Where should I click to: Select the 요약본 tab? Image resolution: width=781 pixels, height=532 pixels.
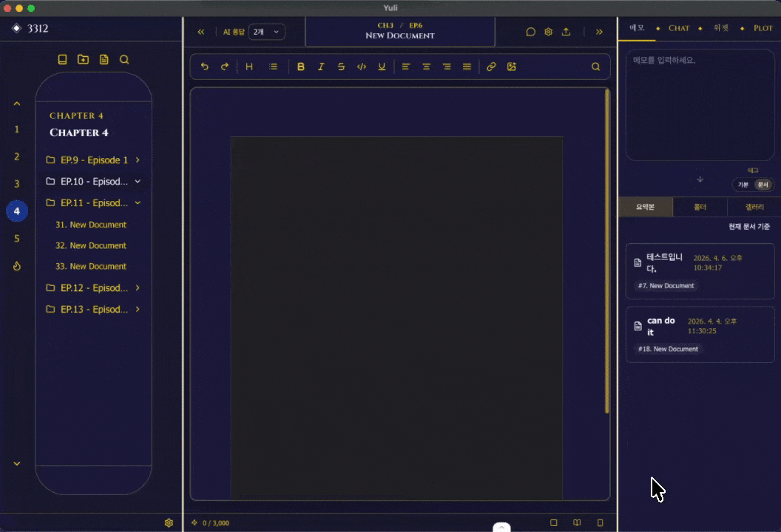click(646, 207)
